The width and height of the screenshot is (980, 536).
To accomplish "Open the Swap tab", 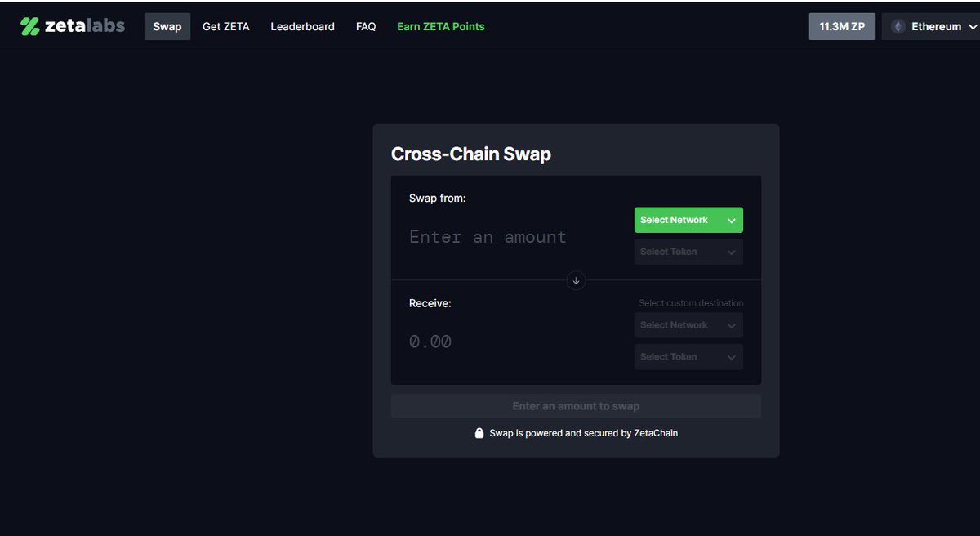I will click(167, 26).
